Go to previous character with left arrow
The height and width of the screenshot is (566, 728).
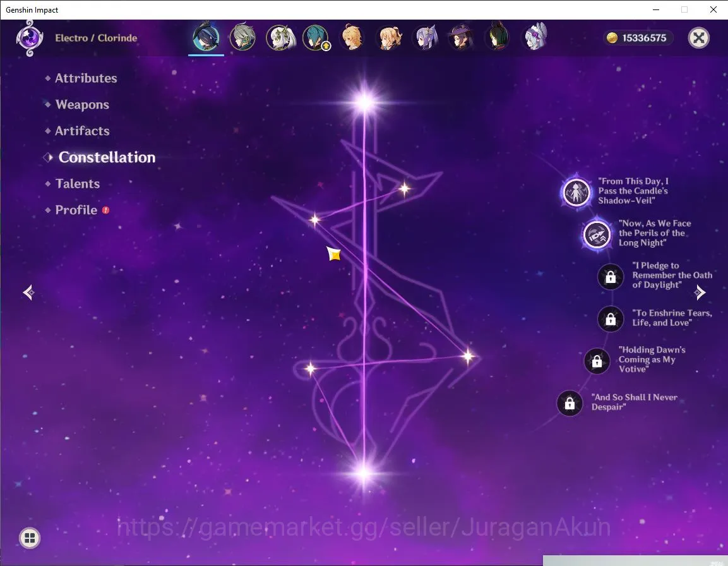coord(29,292)
